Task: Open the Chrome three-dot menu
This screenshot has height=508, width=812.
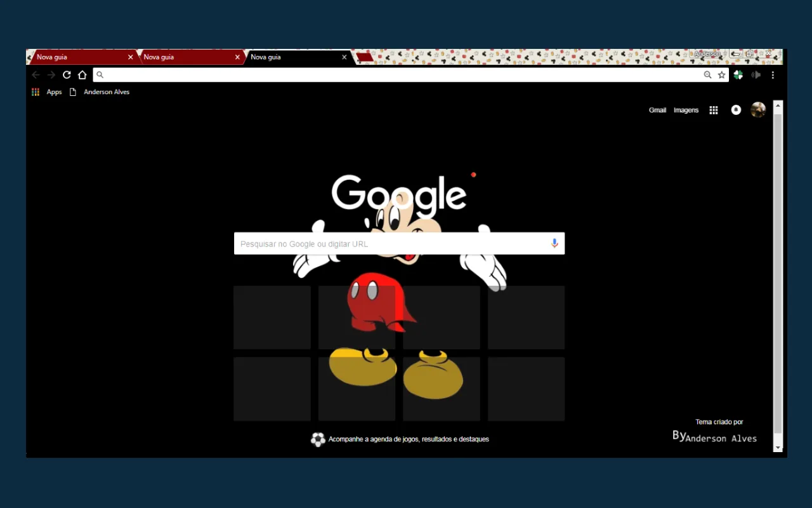Action: pos(773,75)
